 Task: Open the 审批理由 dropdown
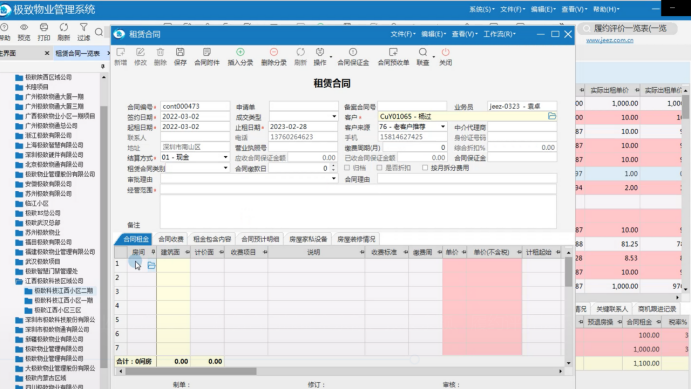(x=334, y=178)
